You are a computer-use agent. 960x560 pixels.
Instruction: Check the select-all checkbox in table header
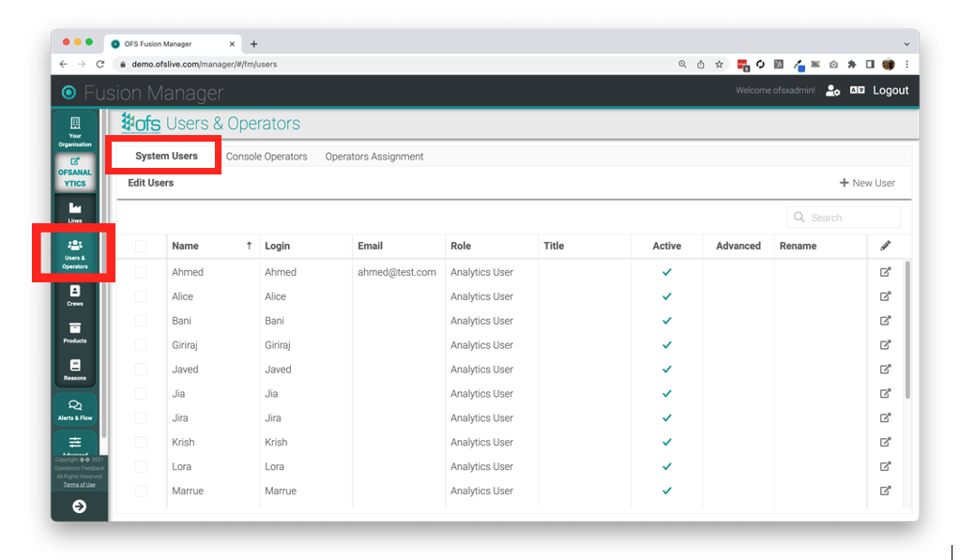142,246
